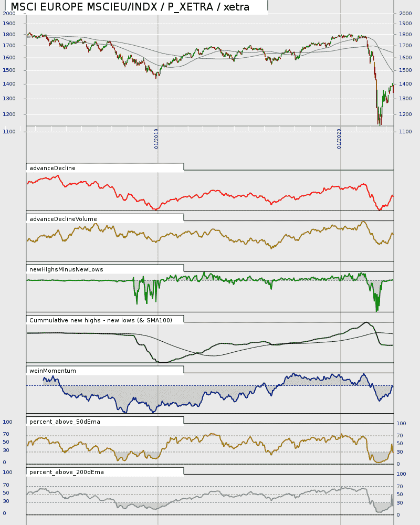Screen dimensions: 420x525
Task: Click the MSCI EUROPE chart title
Action: 130,7
